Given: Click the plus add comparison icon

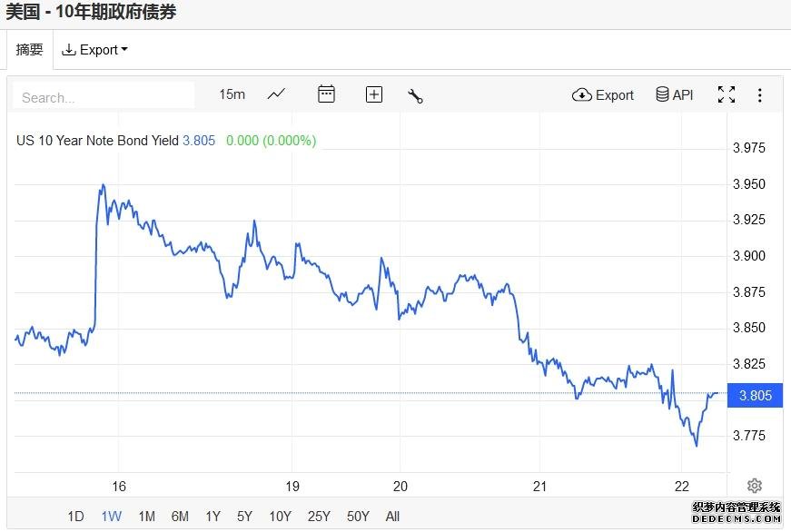Looking at the screenshot, I should pos(374,94).
